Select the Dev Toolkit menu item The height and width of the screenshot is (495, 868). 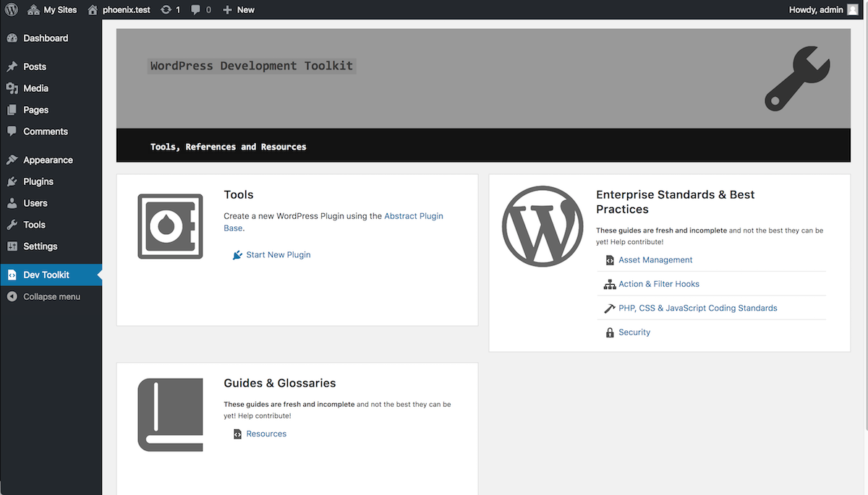[x=51, y=275]
